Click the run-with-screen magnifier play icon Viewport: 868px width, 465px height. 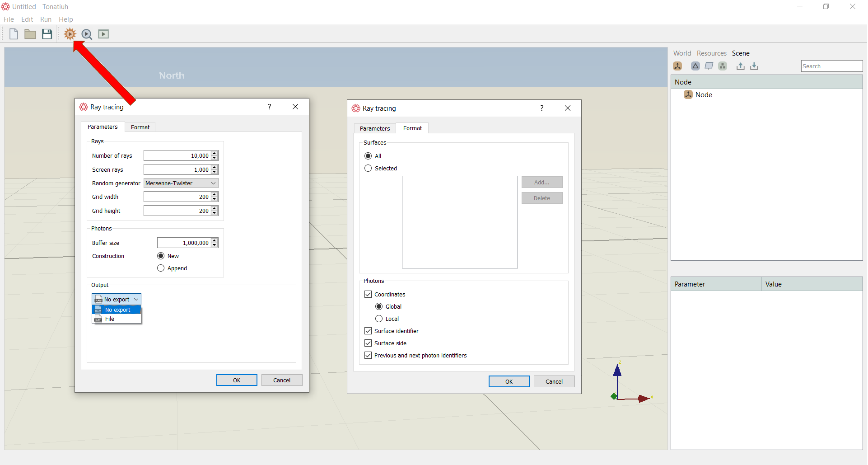[87, 34]
